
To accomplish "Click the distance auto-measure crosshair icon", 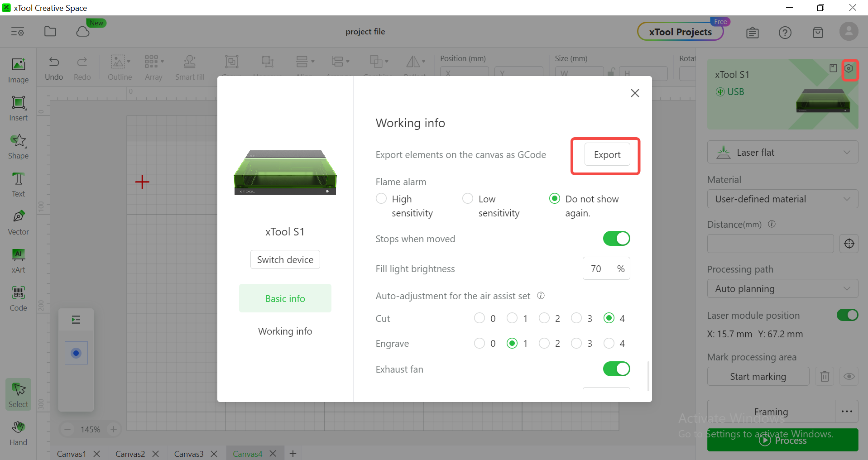I will (x=849, y=244).
